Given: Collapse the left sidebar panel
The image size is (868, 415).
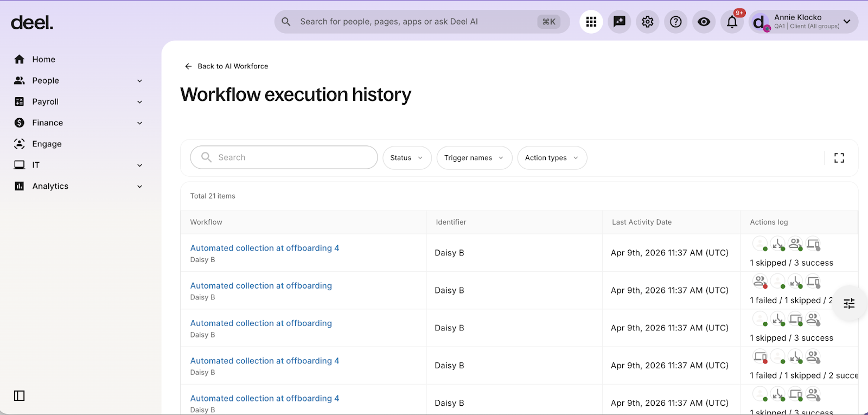Looking at the screenshot, I should tap(20, 395).
